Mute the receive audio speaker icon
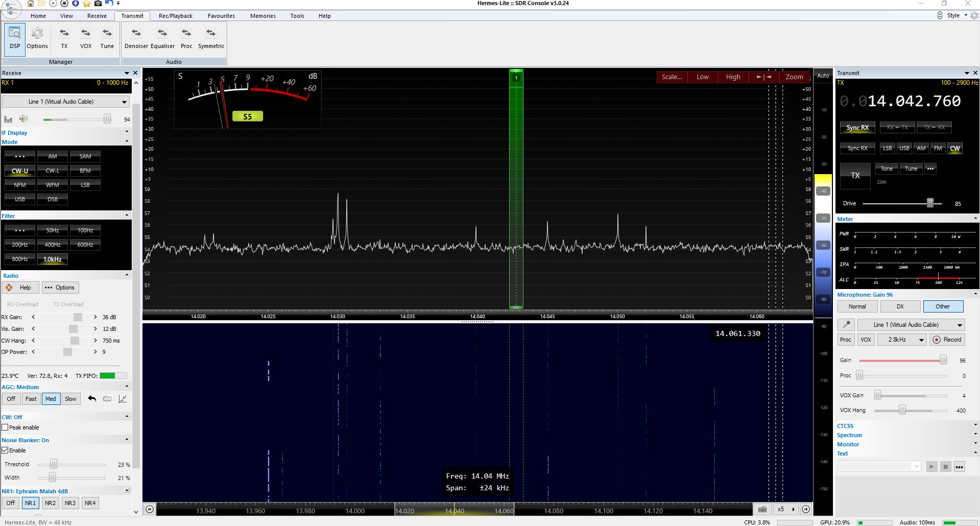The height and width of the screenshot is (526, 980). (x=23, y=119)
